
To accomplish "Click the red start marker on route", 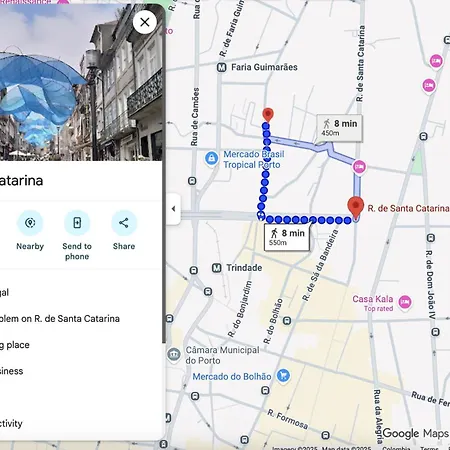I will [x=268, y=115].
